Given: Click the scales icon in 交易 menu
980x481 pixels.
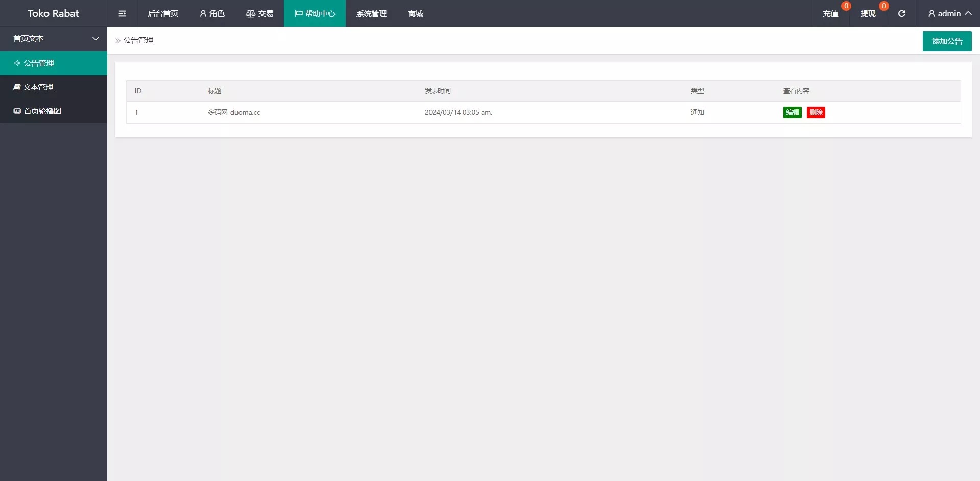Looking at the screenshot, I should [250, 13].
